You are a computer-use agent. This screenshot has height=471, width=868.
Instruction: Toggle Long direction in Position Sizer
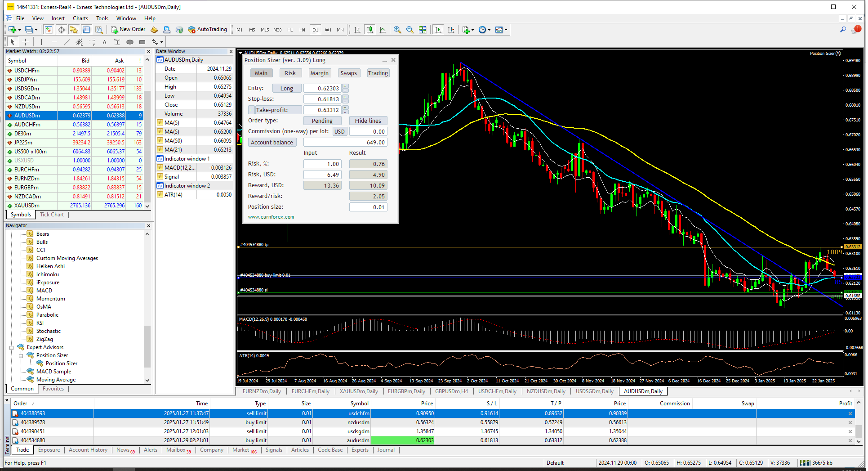tap(287, 88)
